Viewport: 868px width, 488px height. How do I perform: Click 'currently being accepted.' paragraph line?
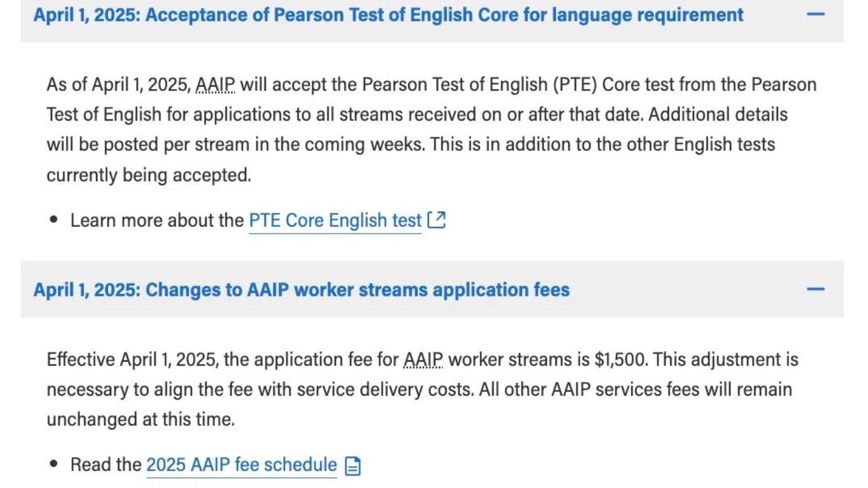click(x=149, y=175)
